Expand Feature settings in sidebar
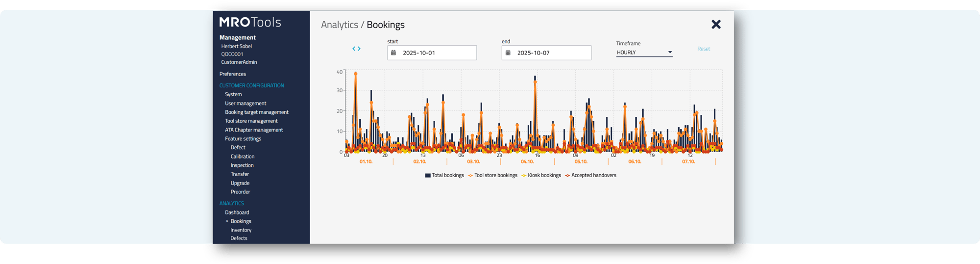 (x=243, y=139)
